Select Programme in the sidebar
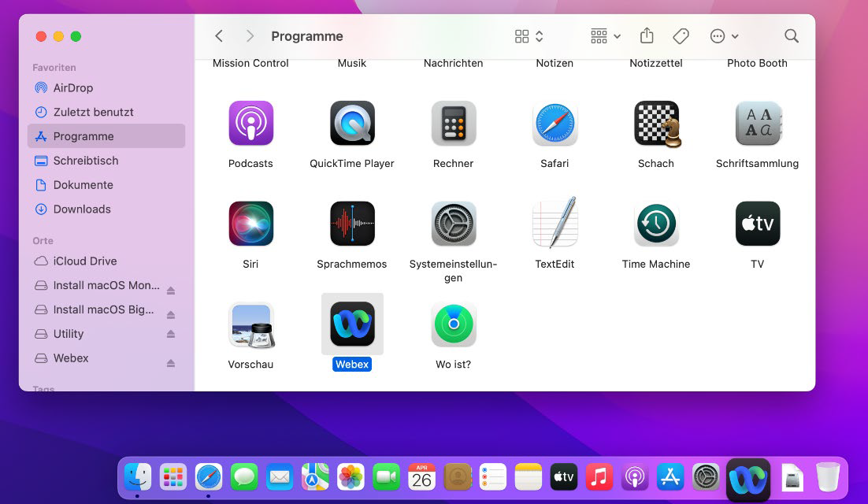 coord(106,136)
